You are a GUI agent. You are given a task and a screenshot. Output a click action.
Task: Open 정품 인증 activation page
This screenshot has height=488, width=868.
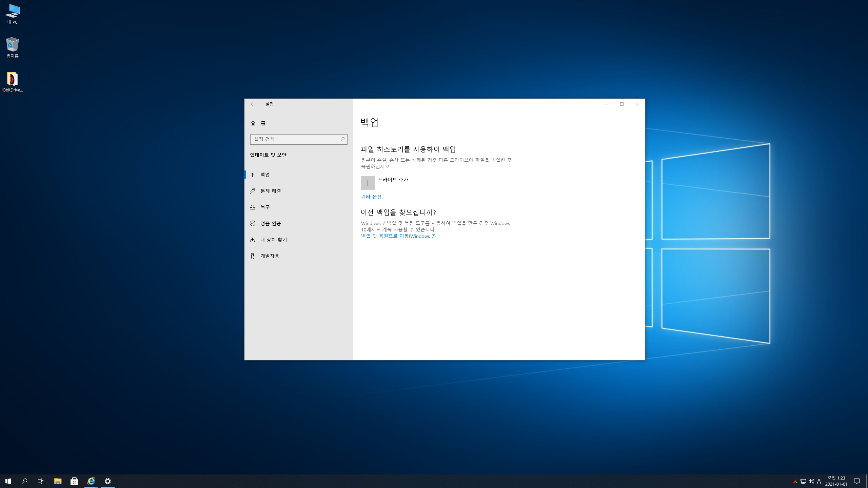coord(270,223)
